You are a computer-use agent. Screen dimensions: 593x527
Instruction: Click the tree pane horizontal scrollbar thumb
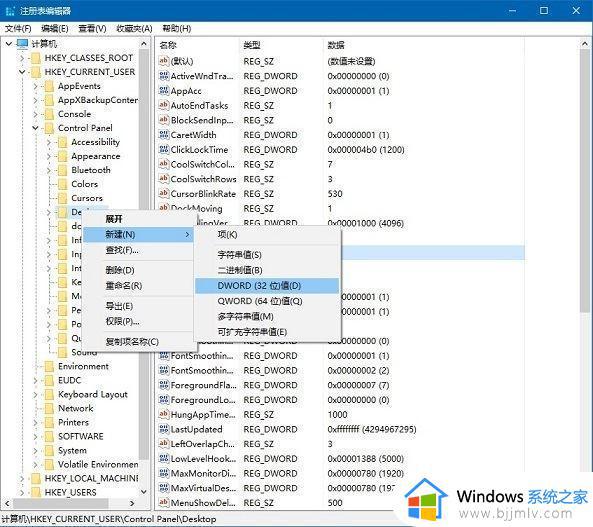coord(61,503)
